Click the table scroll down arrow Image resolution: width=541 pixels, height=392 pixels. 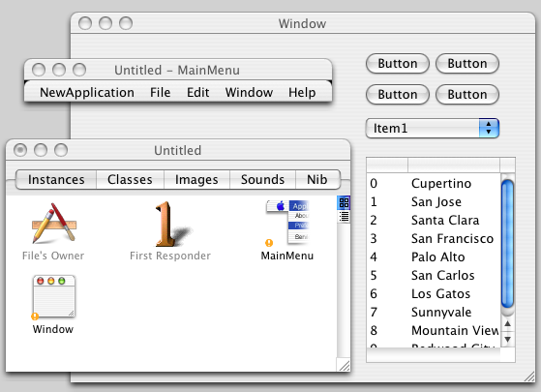click(507, 340)
